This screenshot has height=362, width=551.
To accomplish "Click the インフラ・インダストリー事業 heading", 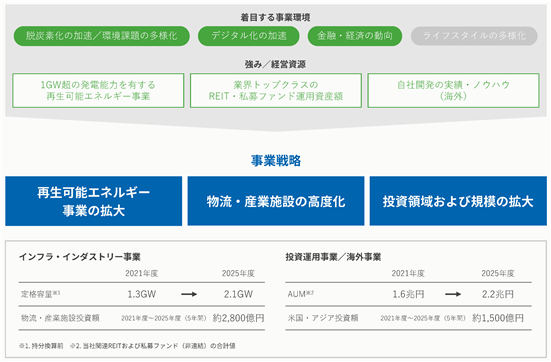I will (x=80, y=257).
